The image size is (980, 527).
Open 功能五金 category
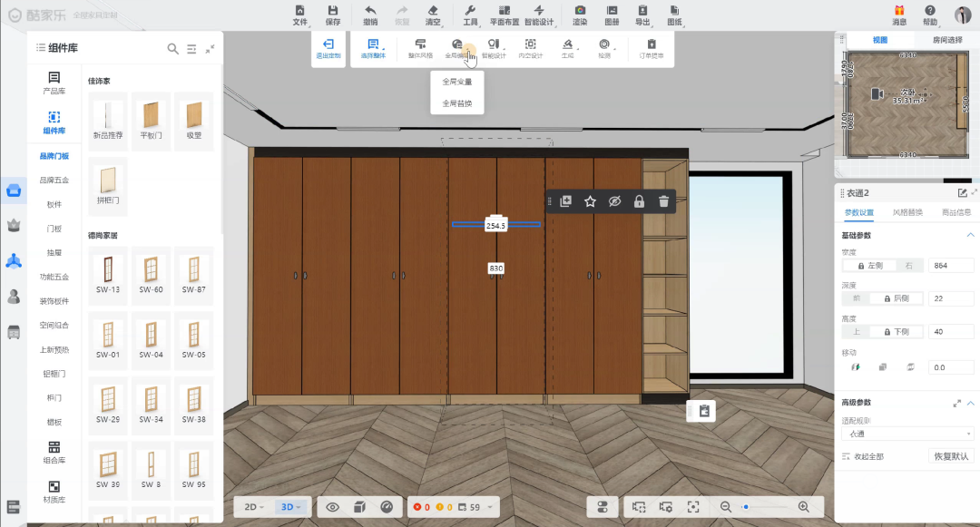[54, 277]
